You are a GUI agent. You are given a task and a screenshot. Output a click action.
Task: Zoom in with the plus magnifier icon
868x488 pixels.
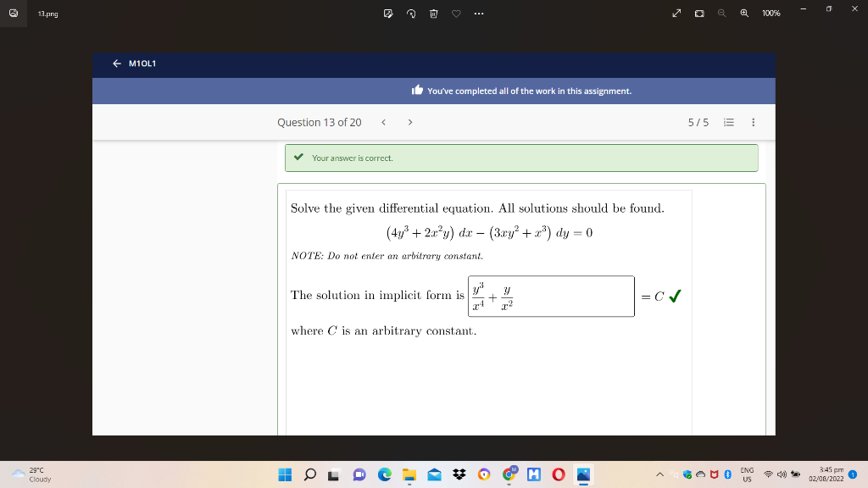[x=744, y=14]
